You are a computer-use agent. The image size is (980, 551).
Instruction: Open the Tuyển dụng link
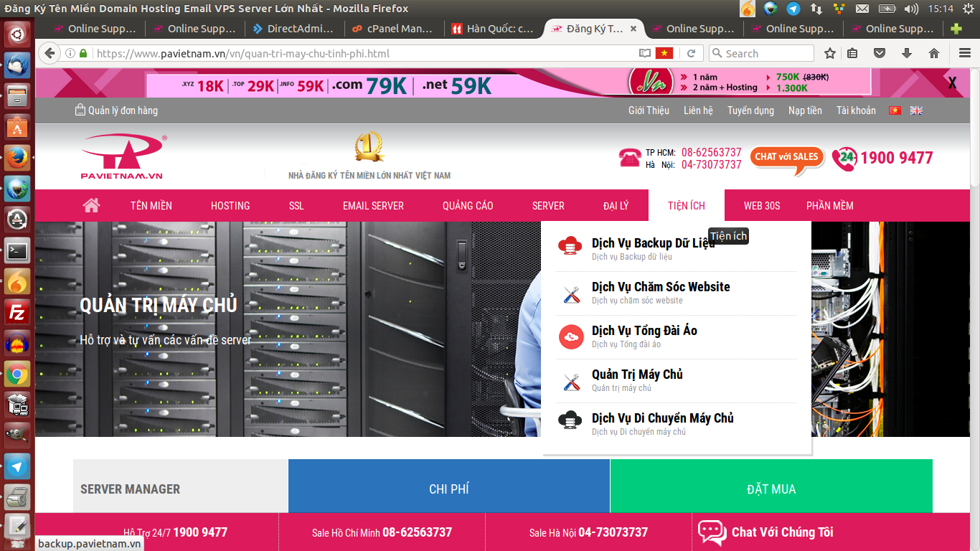[750, 110]
